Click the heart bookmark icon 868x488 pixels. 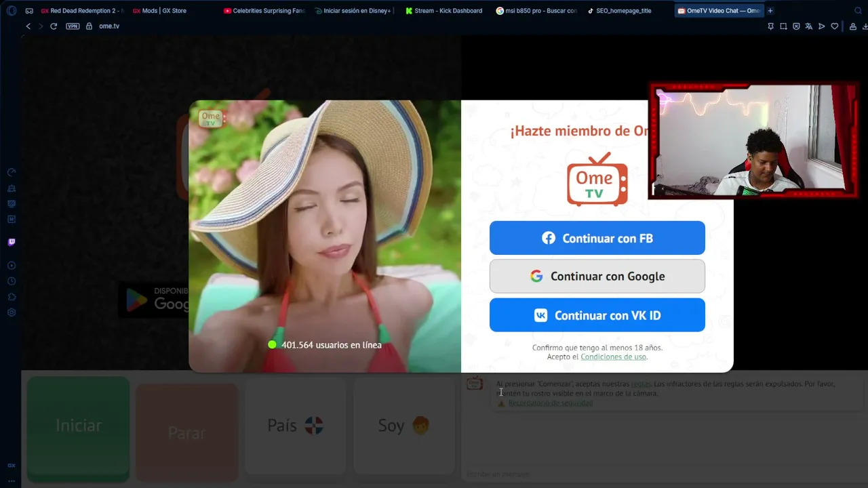(835, 26)
